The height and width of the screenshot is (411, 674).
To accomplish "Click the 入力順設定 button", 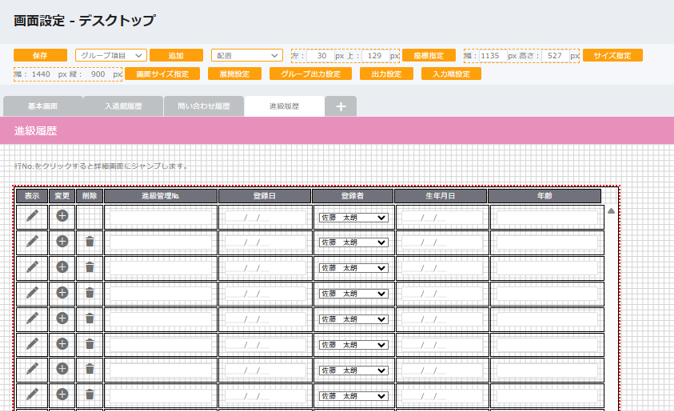I will 451,74.
